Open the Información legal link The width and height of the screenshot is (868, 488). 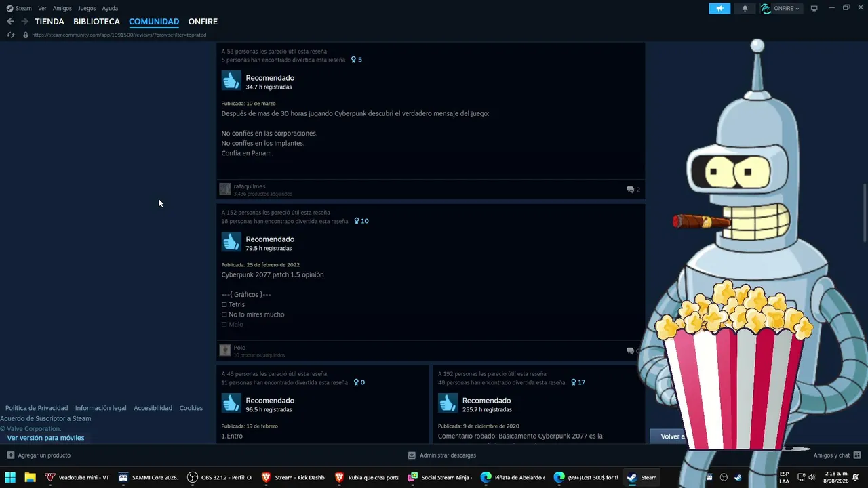(100, 408)
